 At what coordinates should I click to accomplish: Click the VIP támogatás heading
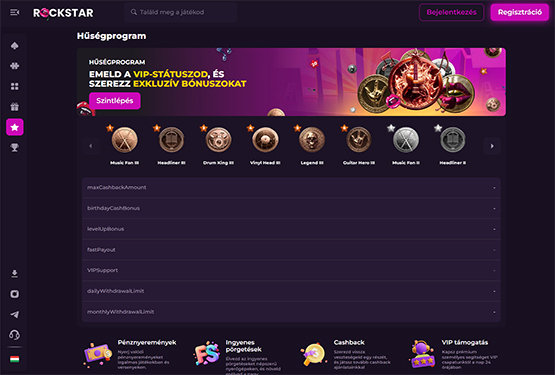click(x=465, y=342)
